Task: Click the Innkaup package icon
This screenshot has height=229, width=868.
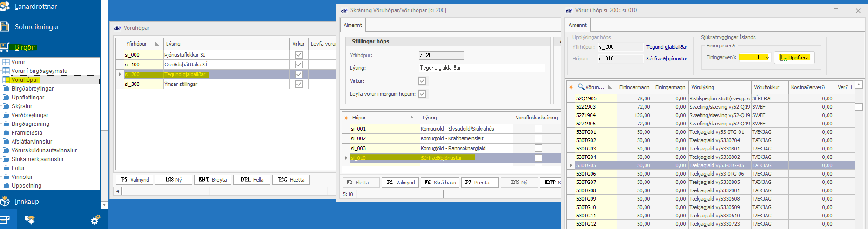Action: click(5, 201)
